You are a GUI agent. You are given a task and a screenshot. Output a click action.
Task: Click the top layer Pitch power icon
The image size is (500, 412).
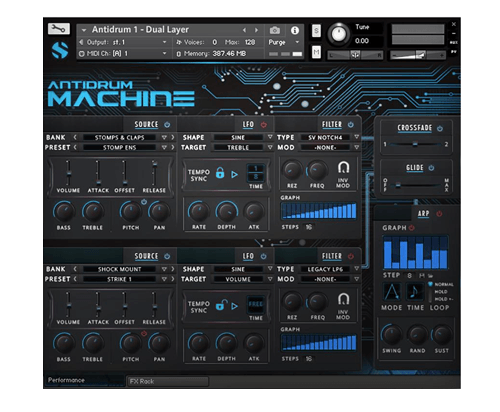144,202
